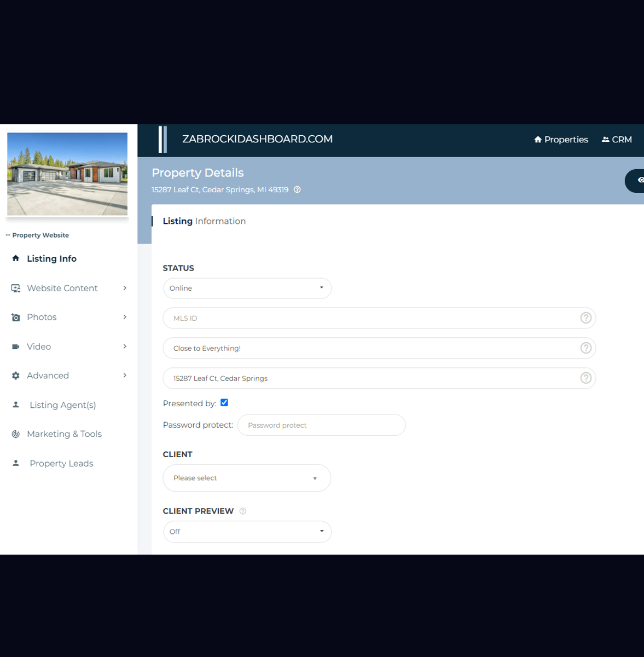Click the eye preview button at right edge

[638, 181]
